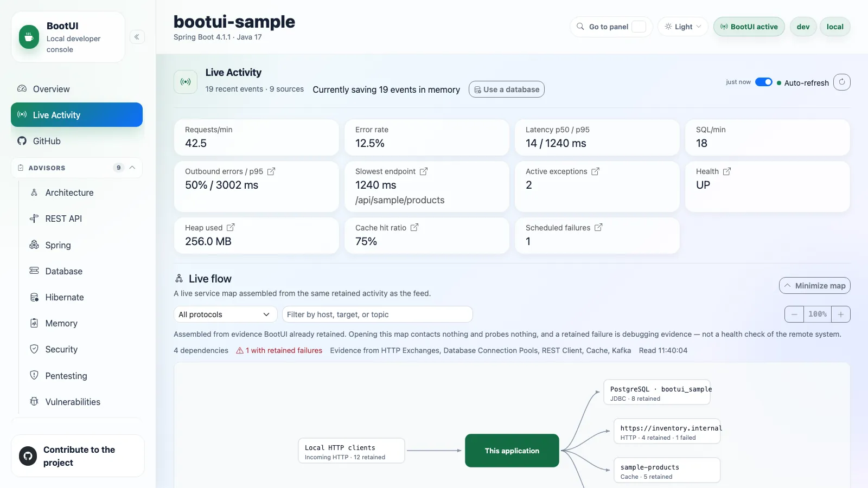Open Active exceptions external link icon

point(595,171)
